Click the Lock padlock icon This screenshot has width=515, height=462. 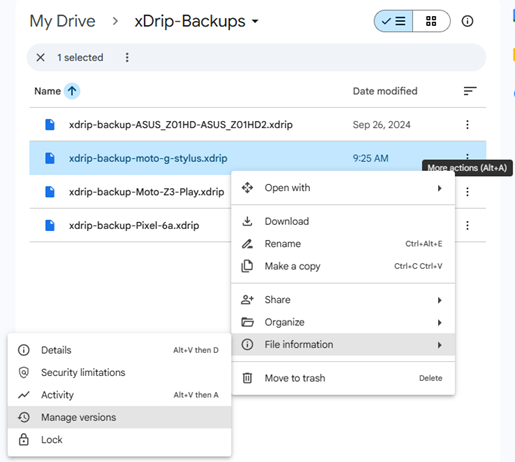24,439
